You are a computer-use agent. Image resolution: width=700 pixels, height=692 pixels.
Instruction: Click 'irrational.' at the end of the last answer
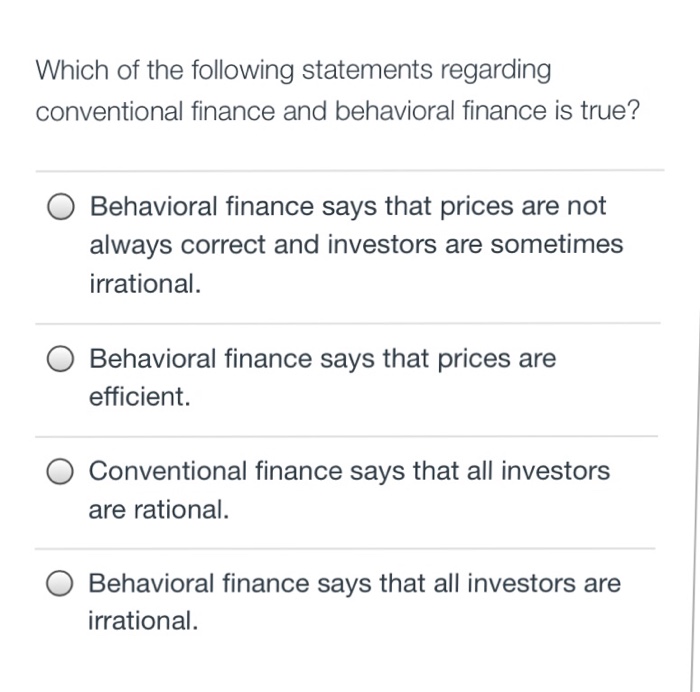(x=144, y=621)
